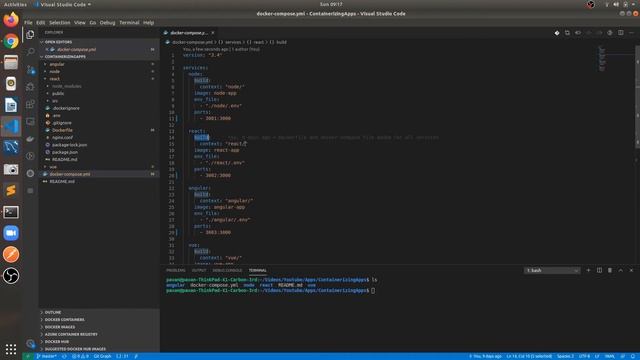Screen dimensions: 640x360
Task: Kill the terminal with trash icon
Action: 610,270
